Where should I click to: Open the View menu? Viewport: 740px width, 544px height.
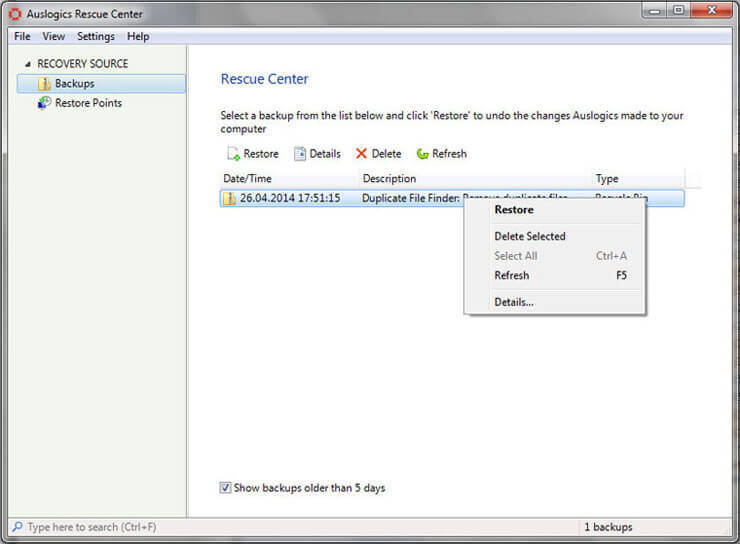[x=53, y=36]
